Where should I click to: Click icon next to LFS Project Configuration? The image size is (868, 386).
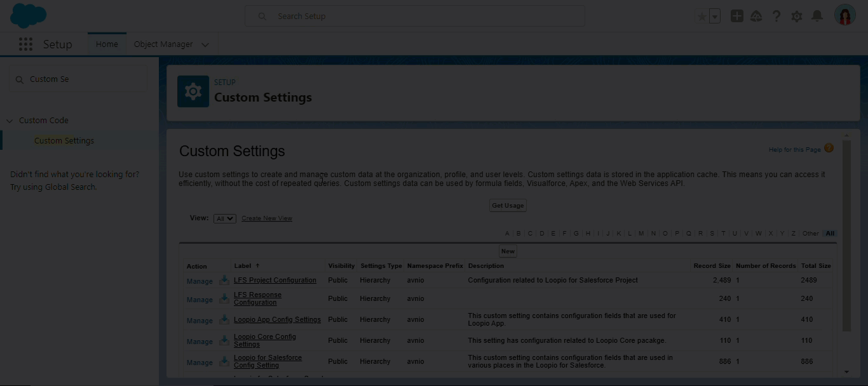click(x=224, y=280)
